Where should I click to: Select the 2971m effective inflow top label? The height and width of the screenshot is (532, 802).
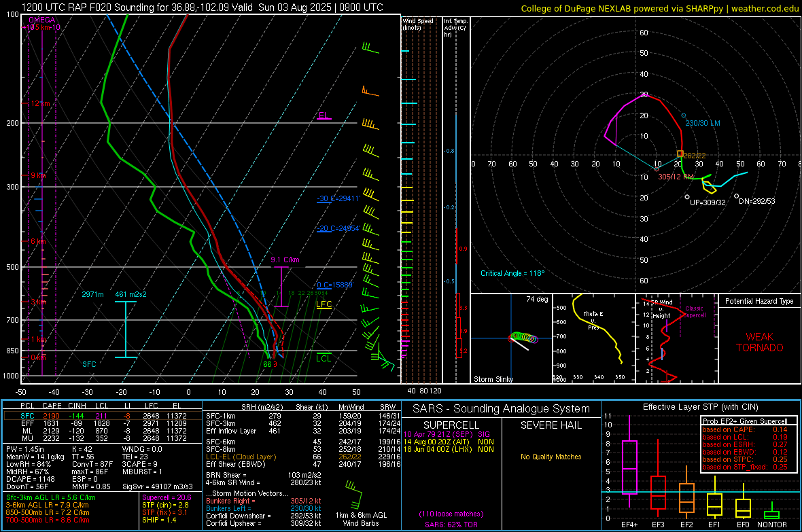tap(92, 294)
